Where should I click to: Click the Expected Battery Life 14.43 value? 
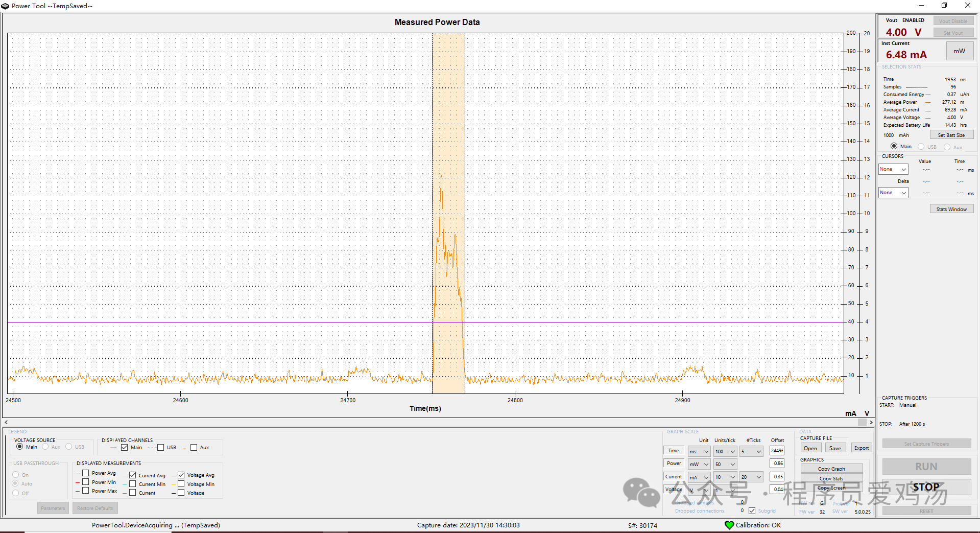(950, 125)
